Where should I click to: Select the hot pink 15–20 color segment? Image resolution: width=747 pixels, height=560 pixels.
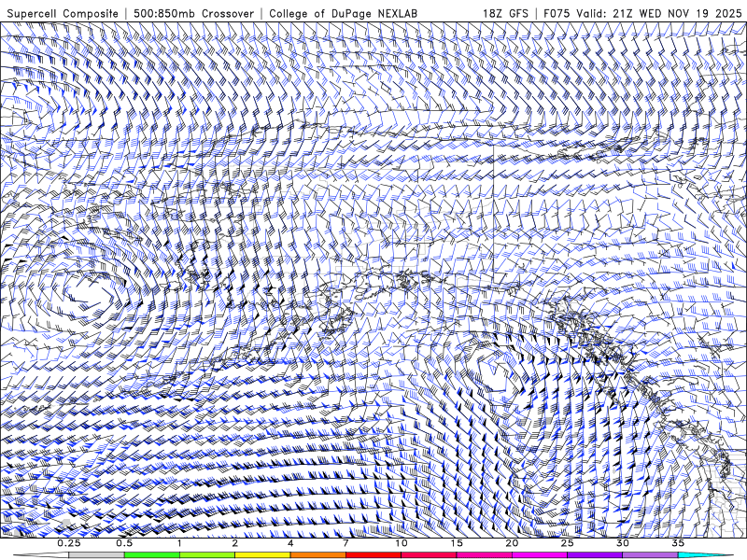484,555
